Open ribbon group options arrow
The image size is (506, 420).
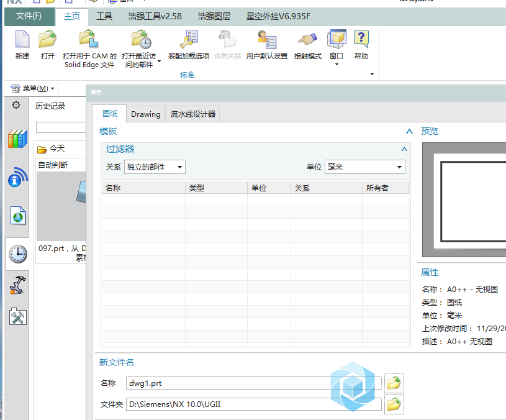click(x=372, y=75)
